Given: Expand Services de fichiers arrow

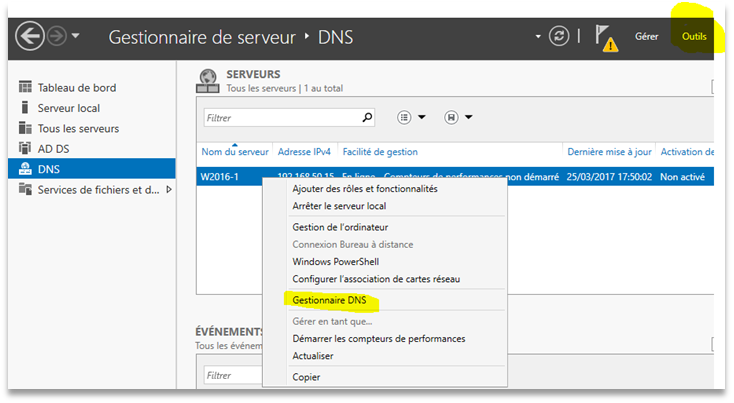Looking at the screenshot, I should (x=168, y=190).
